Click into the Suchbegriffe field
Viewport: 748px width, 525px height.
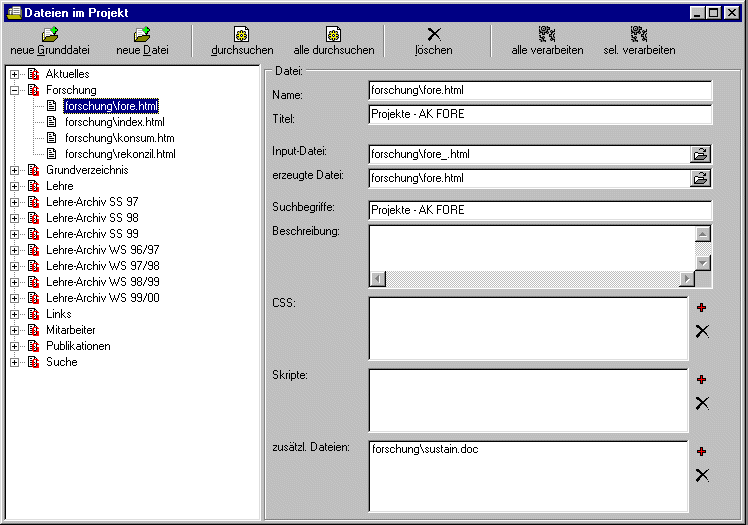point(540,210)
